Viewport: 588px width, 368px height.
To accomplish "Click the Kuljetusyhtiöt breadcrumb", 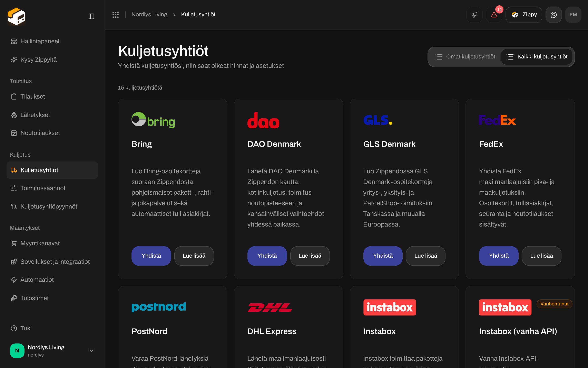I will [x=198, y=15].
